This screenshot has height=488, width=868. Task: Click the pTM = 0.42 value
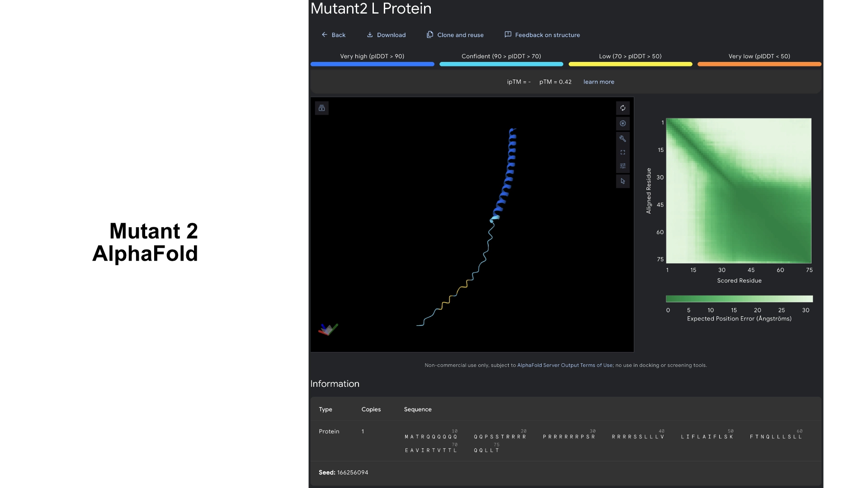point(555,82)
